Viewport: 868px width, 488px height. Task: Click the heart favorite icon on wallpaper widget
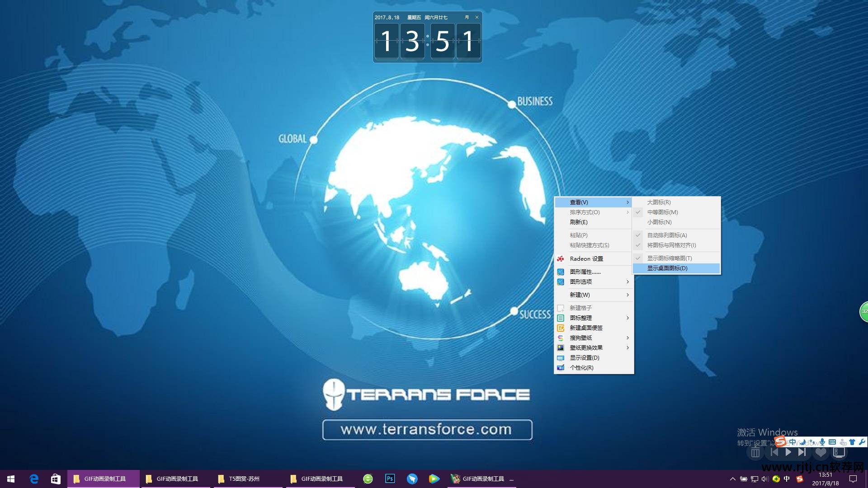[x=821, y=452]
